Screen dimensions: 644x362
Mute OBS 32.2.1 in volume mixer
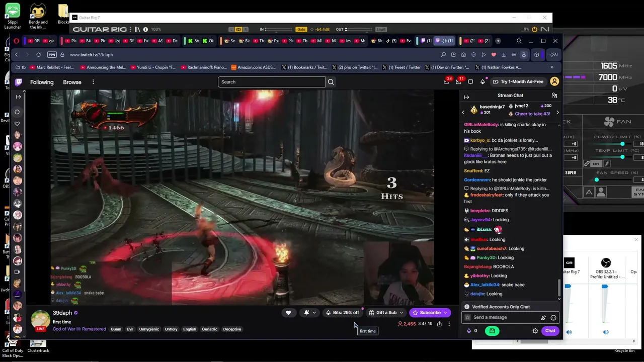606,332
